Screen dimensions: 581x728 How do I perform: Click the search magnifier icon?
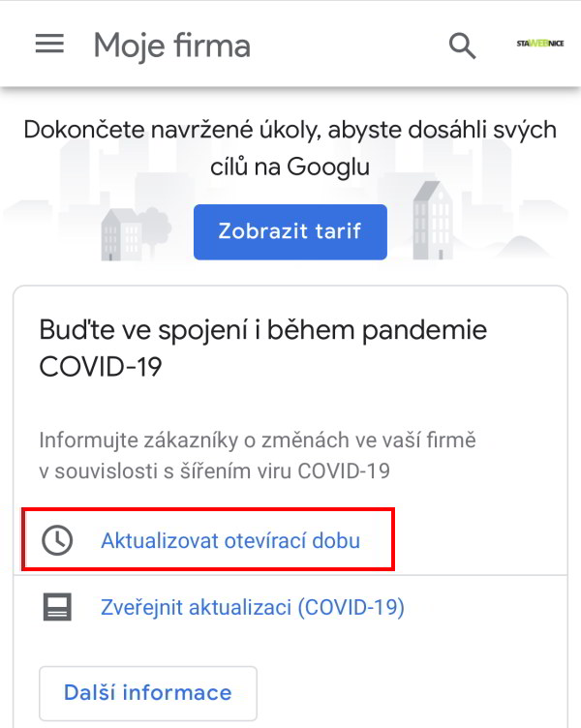463,45
